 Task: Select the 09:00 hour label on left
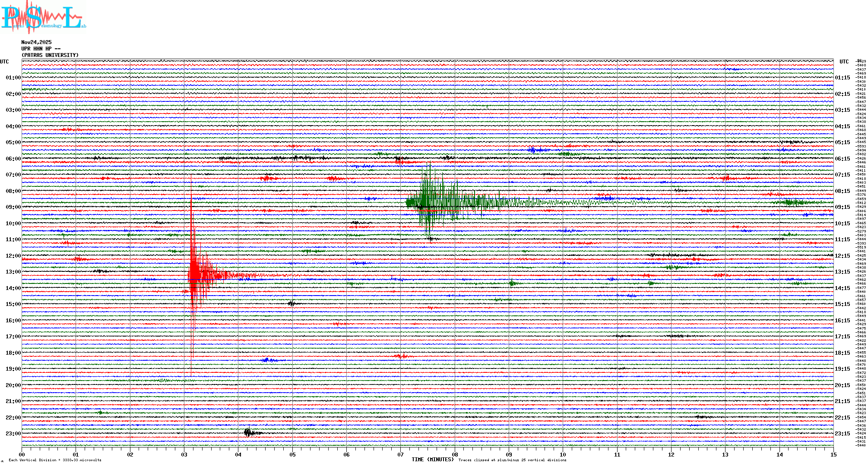13,207
